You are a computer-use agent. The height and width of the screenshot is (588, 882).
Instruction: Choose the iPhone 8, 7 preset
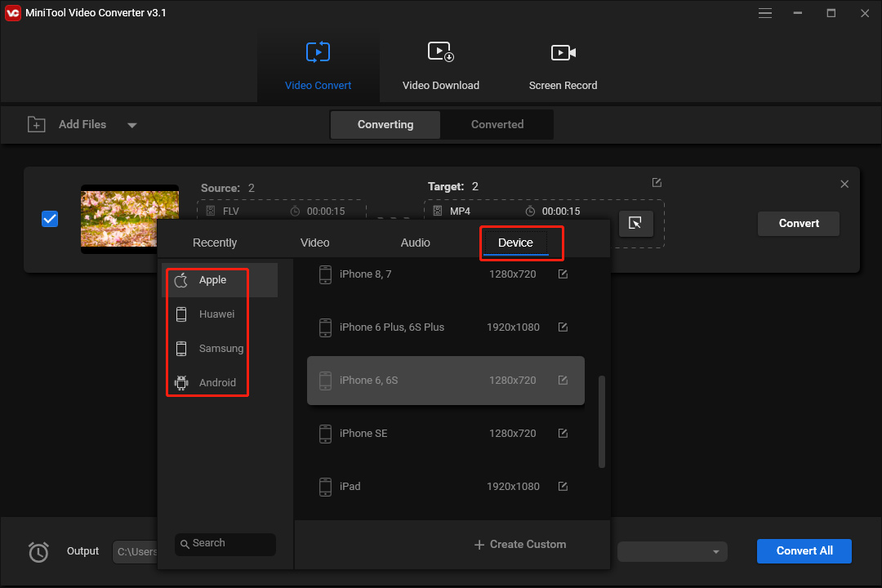(x=446, y=274)
